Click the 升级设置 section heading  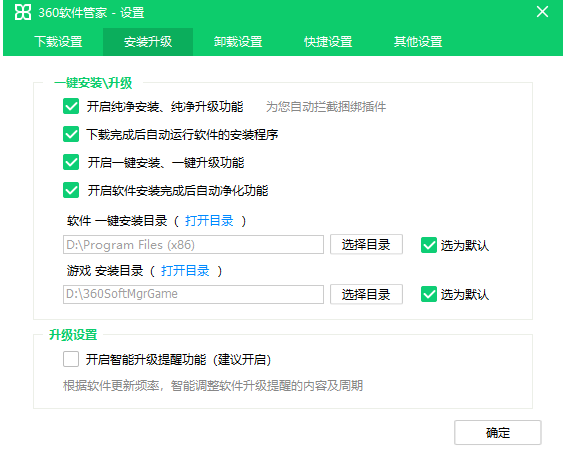pos(73,335)
